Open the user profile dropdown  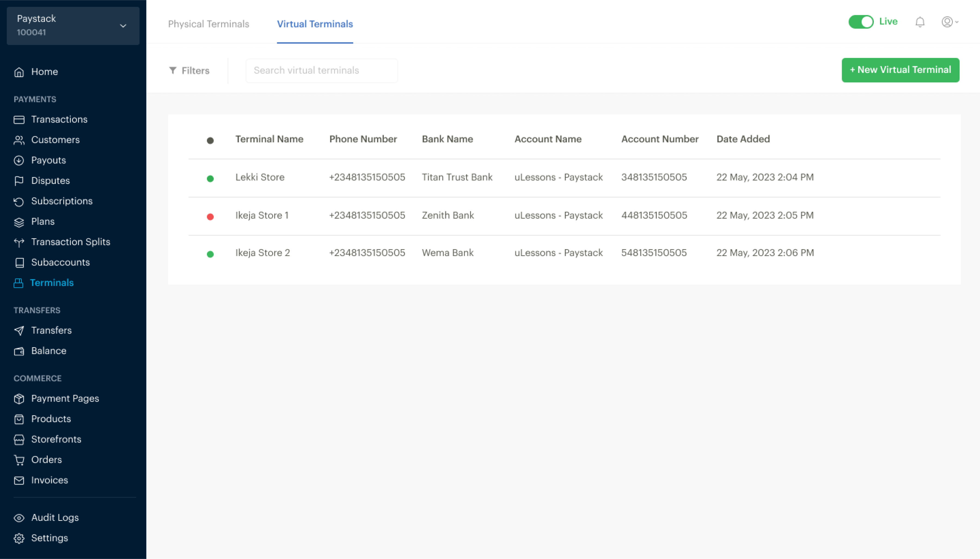tap(950, 22)
